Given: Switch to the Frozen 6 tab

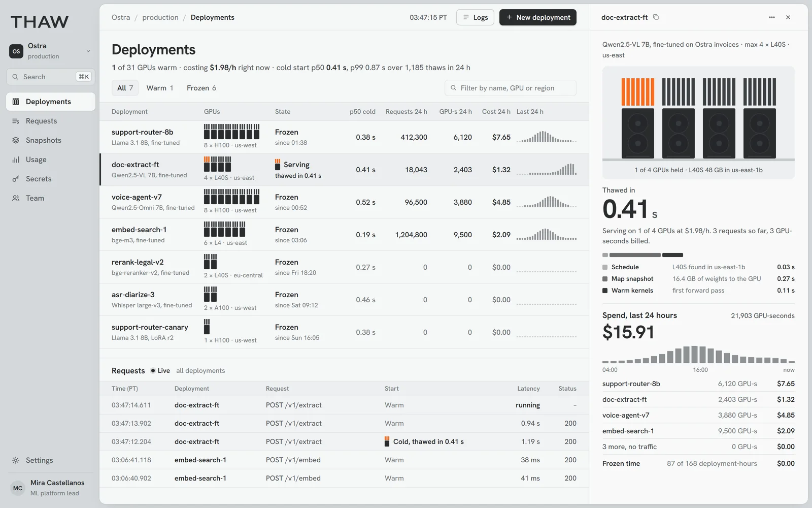Looking at the screenshot, I should tap(201, 88).
